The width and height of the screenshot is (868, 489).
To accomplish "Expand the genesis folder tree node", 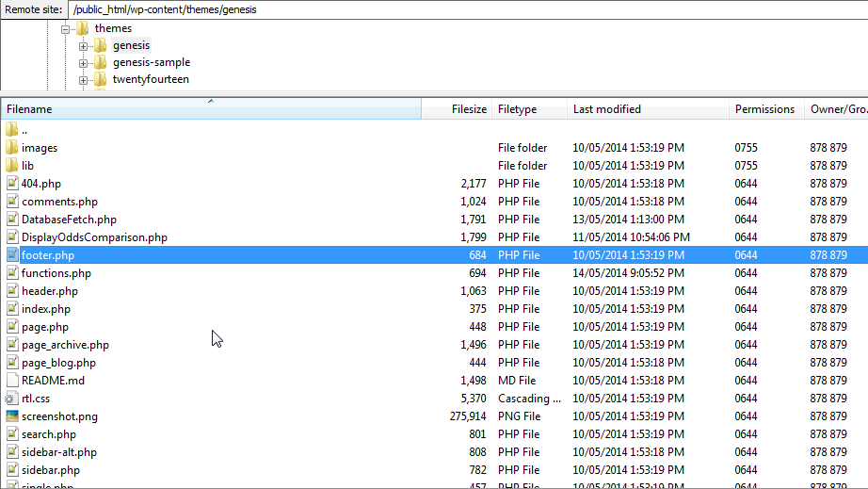I will [84, 46].
